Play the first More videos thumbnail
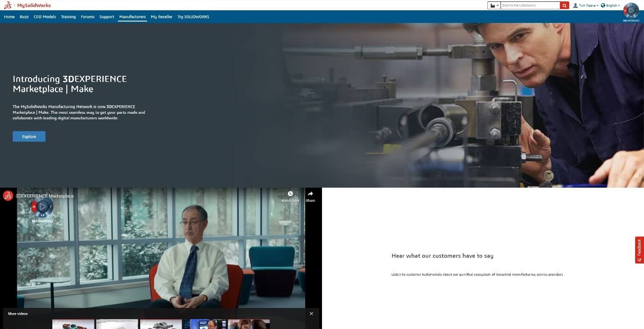 click(73, 324)
